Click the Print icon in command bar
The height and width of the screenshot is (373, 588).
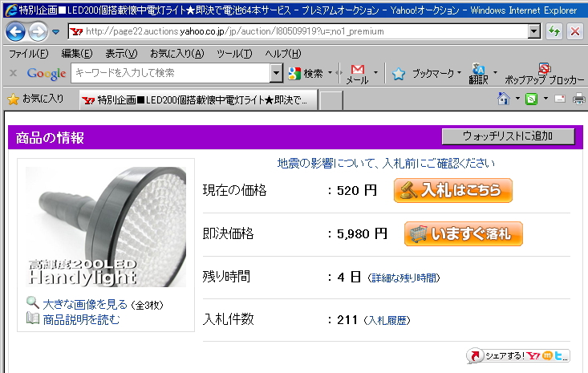[580, 99]
